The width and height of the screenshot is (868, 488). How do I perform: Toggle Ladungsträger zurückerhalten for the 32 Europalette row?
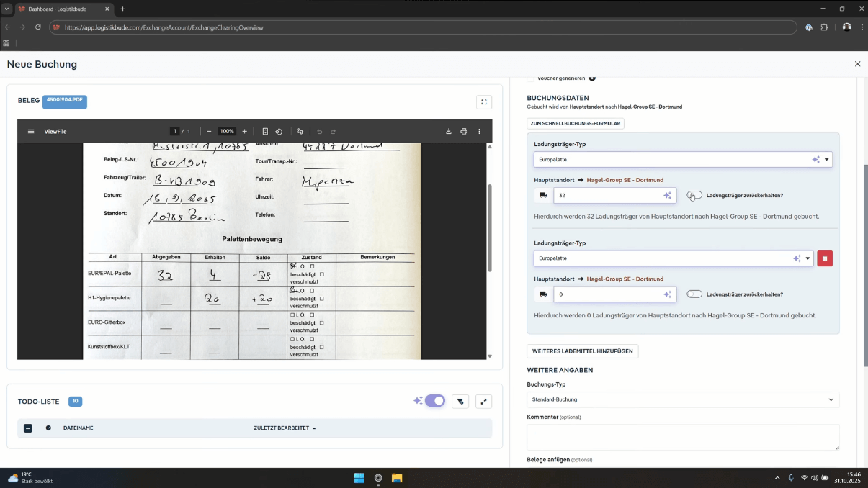tap(694, 195)
